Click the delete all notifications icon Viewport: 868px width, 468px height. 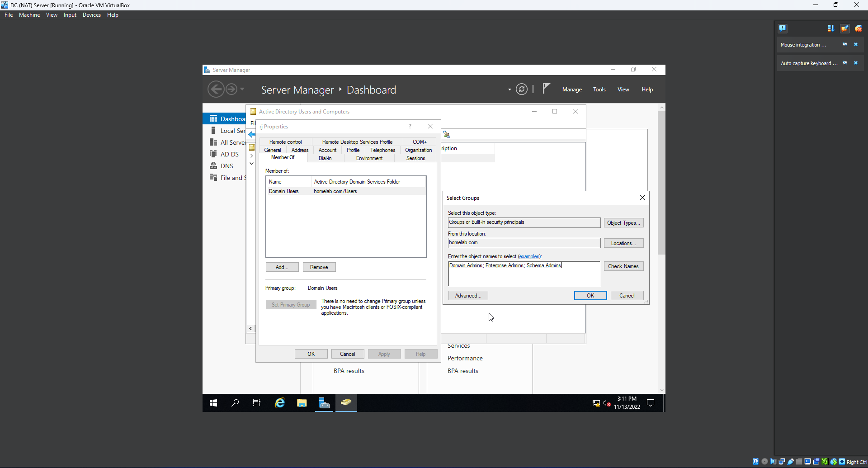(x=858, y=28)
